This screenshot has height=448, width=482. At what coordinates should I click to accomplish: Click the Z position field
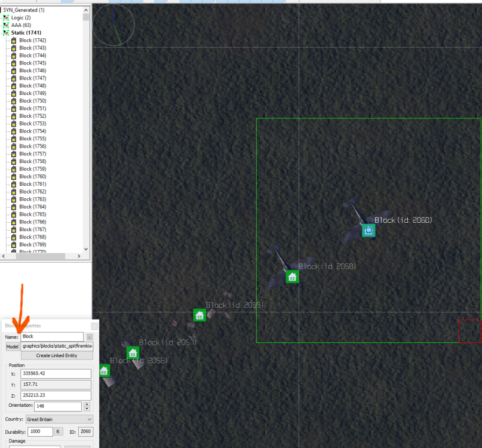(x=56, y=395)
